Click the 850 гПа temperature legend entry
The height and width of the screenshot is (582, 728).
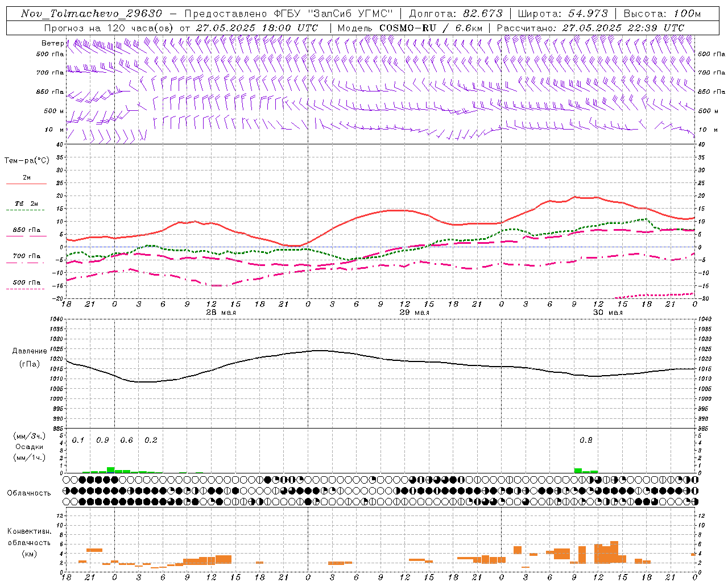click(27, 230)
